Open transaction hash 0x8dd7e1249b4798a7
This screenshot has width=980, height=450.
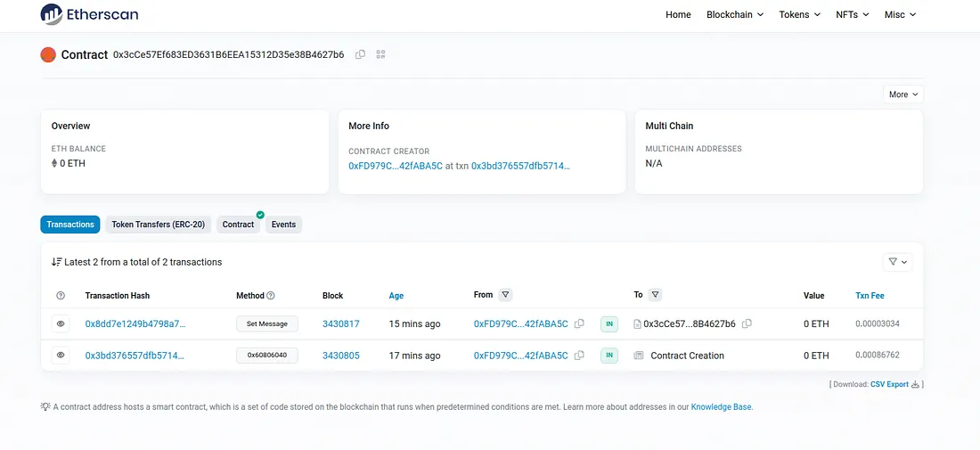(x=135, y=324)
